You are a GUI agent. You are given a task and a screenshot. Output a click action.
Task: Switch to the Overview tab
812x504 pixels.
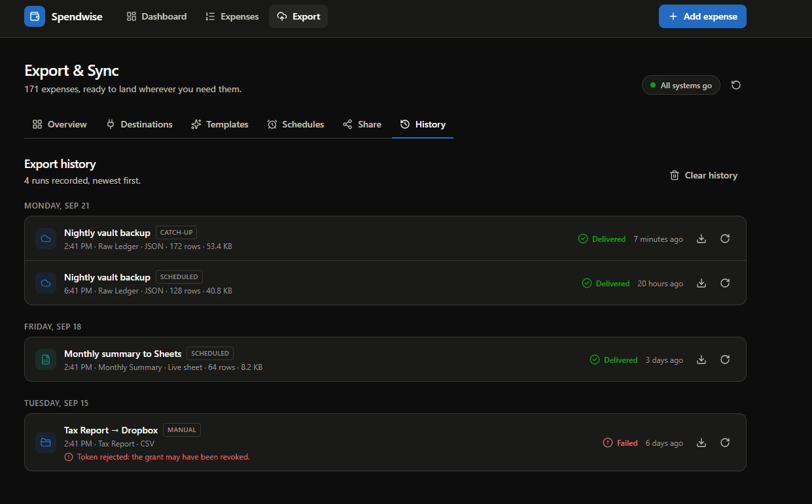(x=60, y=124)
